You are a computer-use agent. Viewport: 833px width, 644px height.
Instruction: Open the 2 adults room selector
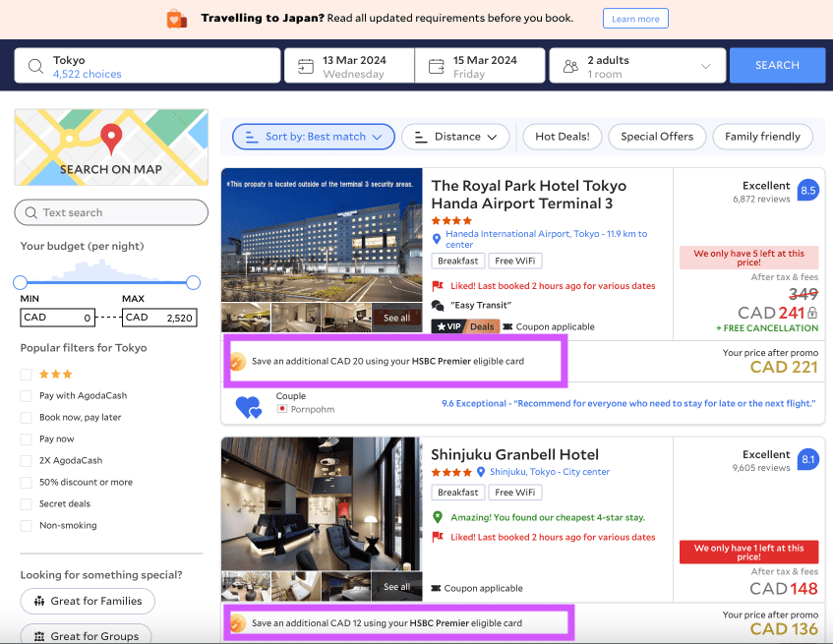(636, 66)
